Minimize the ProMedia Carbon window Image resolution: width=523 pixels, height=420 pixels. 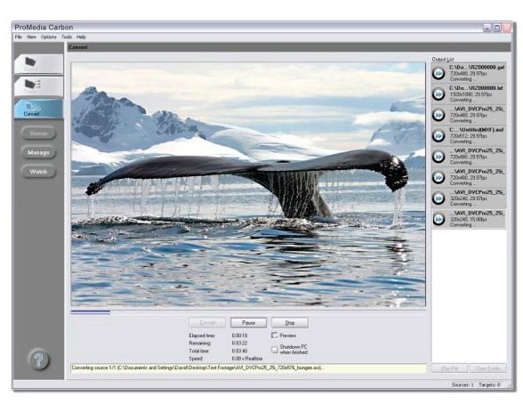[x=487, y=28]
